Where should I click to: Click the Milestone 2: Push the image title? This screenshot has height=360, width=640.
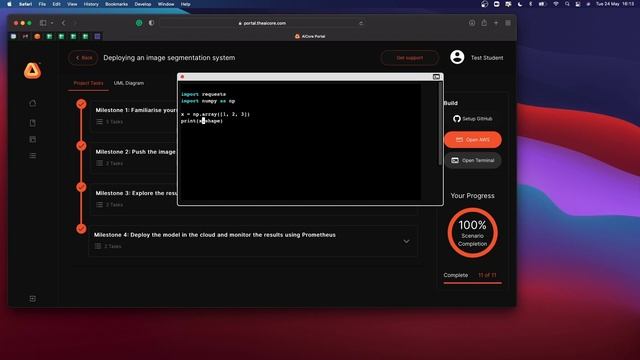[136, 151]
